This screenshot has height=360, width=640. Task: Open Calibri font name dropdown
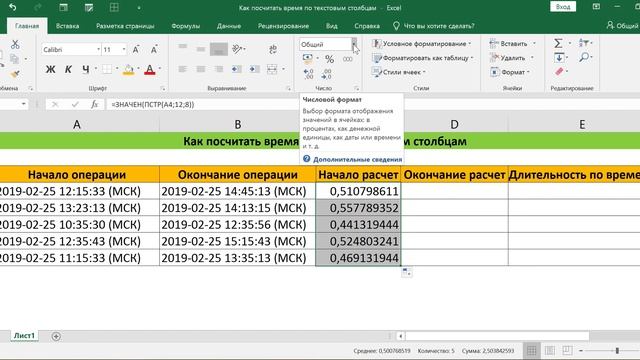point(98,49)
